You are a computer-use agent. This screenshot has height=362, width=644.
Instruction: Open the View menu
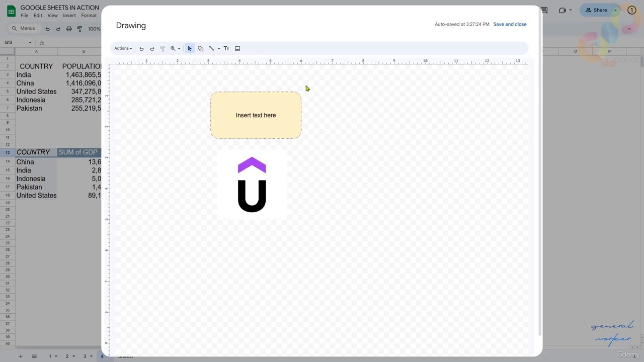(x=52, y=16)
